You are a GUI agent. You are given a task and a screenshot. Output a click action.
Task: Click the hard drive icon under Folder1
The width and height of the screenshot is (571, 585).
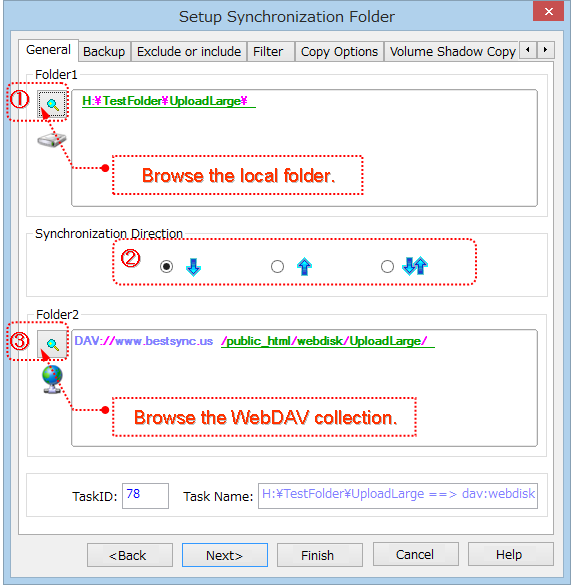(52, 140)
